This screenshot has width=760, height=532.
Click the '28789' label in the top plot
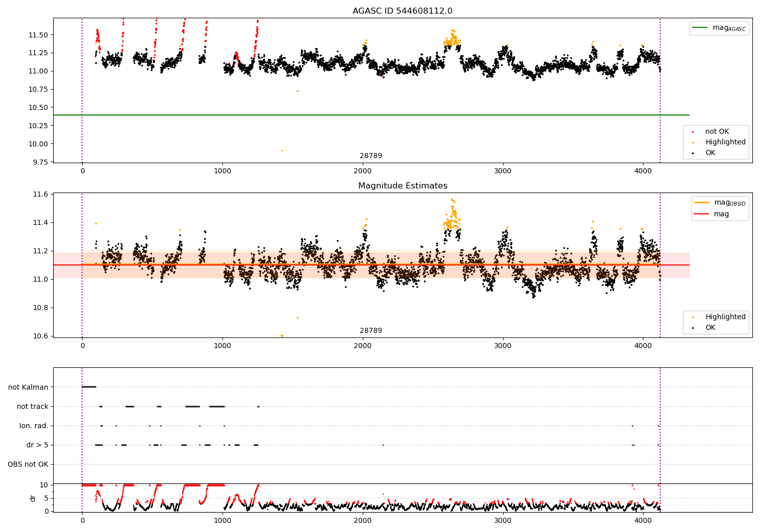[x=371, y=156]
